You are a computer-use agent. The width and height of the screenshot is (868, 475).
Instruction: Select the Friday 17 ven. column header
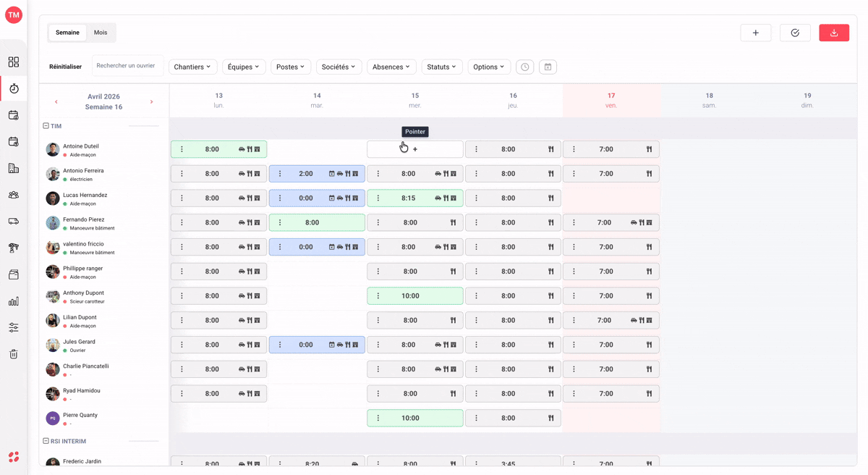611,100
